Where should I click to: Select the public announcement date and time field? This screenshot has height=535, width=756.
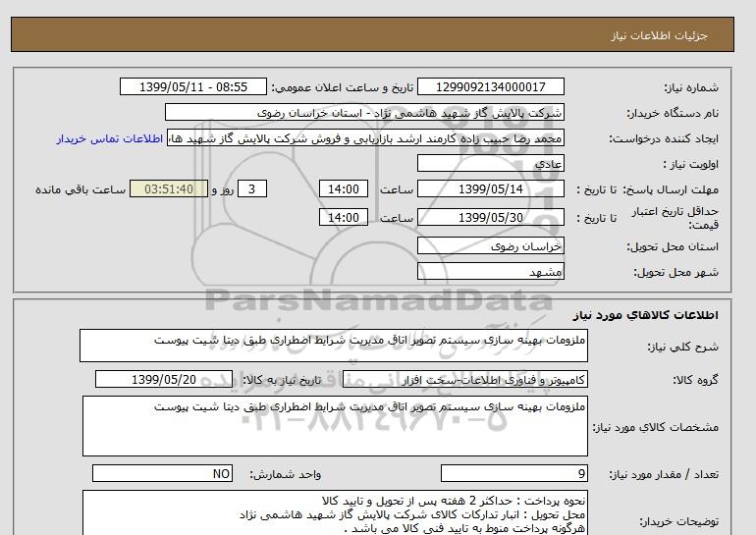point(192,87)
